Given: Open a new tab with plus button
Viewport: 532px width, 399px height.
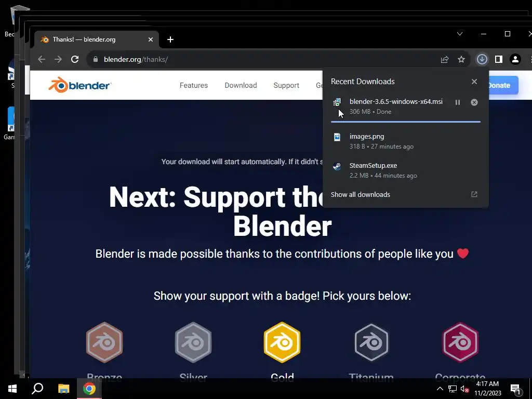Looking at the screenshot, I should click(x=170, y=39).
